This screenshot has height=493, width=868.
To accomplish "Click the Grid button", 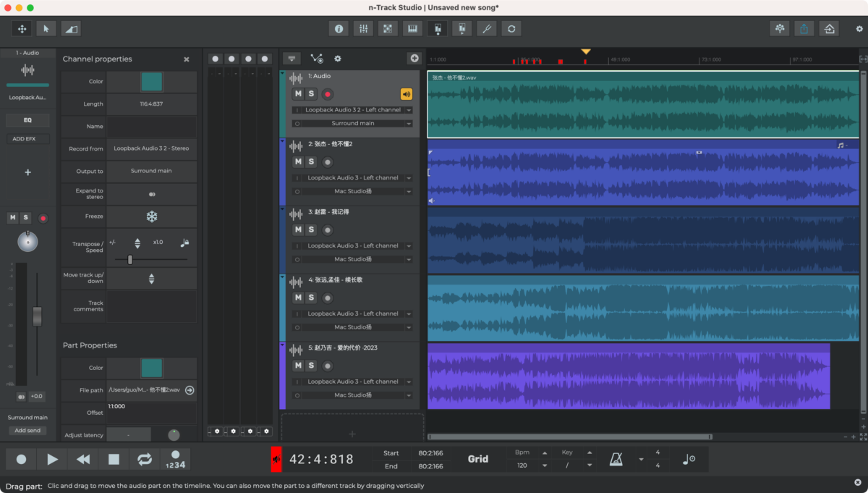I will coord(478,459).
